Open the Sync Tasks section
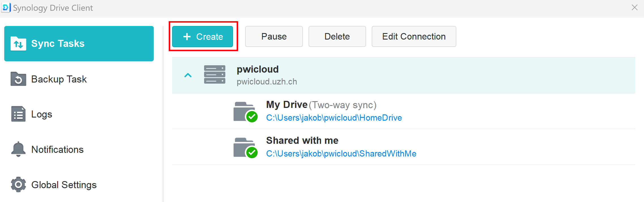Screen dimensions: 644x202 [x=79, y=44]
